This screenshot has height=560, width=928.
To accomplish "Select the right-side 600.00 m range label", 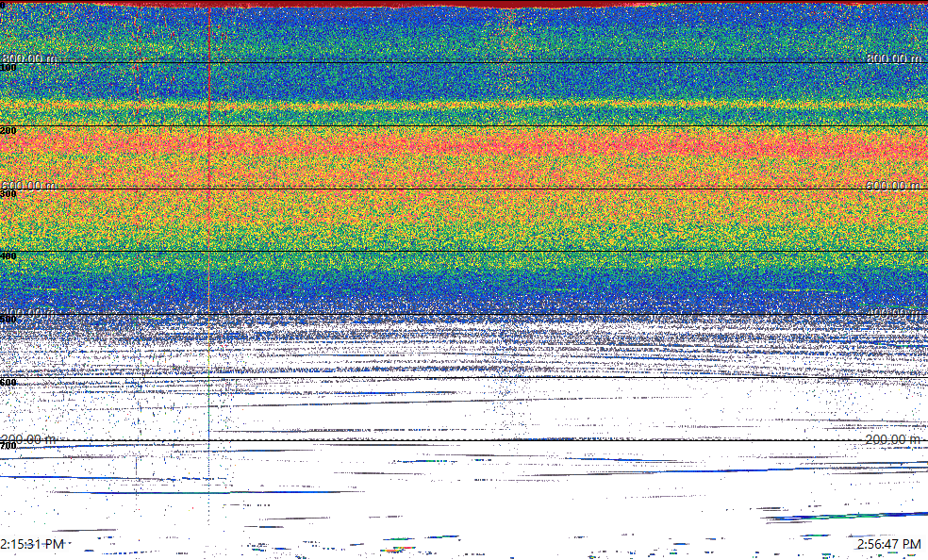I will pyautogui.click(x=894, y=186).
